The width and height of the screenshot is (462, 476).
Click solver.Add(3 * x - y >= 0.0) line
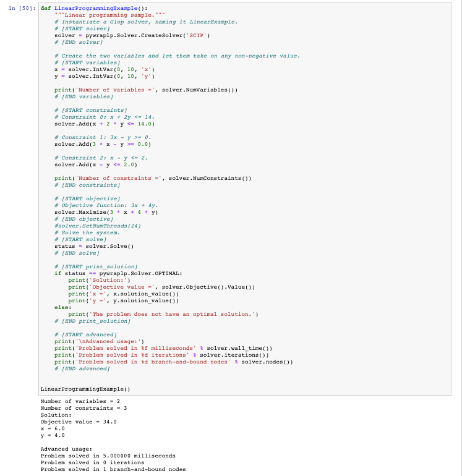point(103,144)
